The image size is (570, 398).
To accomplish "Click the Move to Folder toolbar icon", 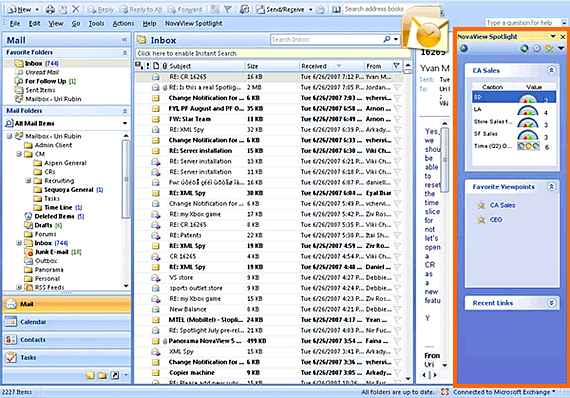I will click(63, 9).
